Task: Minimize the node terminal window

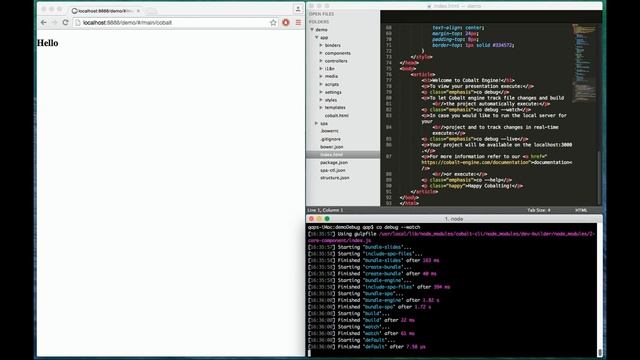Action: (x=319, y=219)
